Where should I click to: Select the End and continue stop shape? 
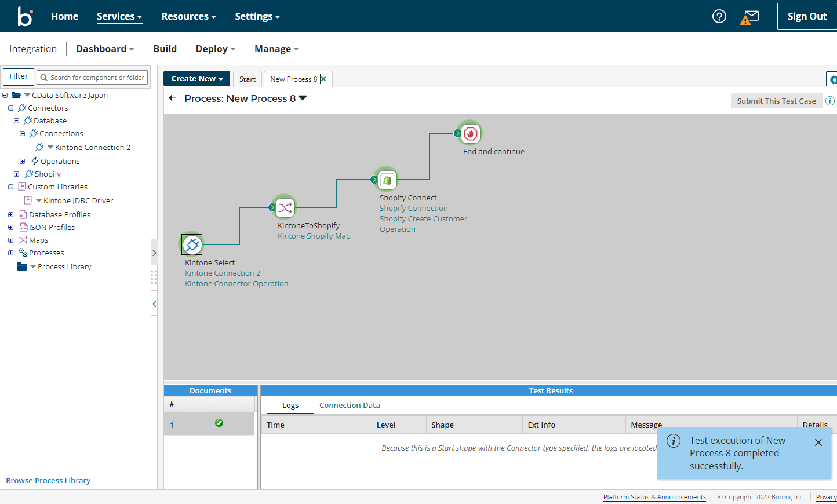[470, 133]
